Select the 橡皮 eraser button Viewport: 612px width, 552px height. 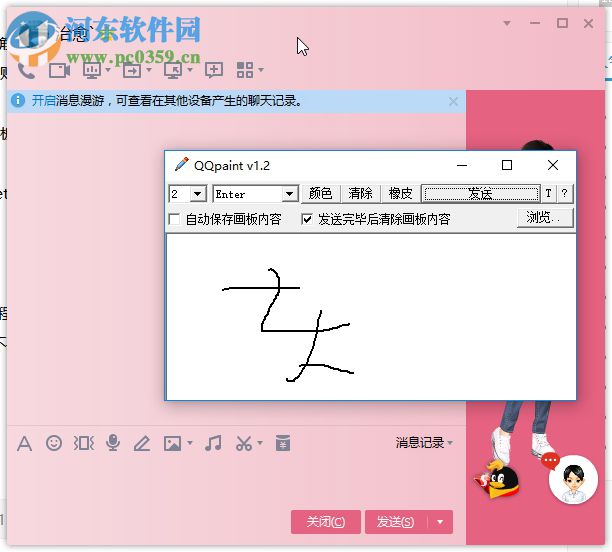(x=400, y=193)
